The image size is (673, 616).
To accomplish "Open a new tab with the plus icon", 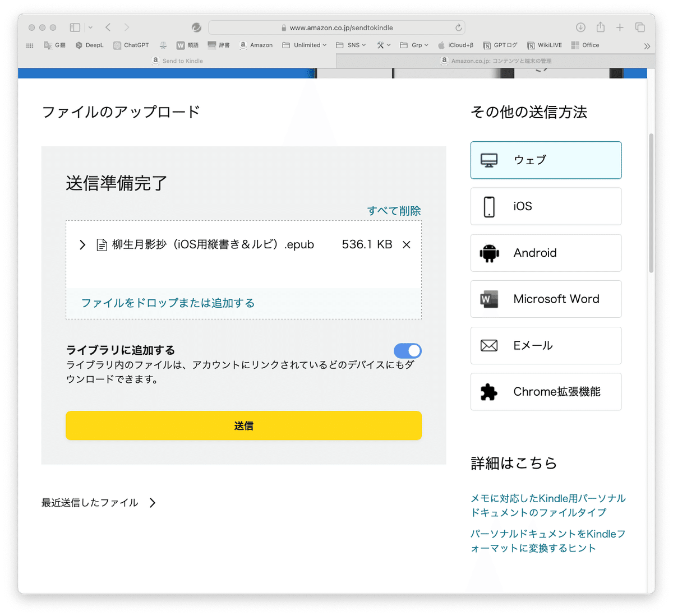I will click(x=620, y=27).
